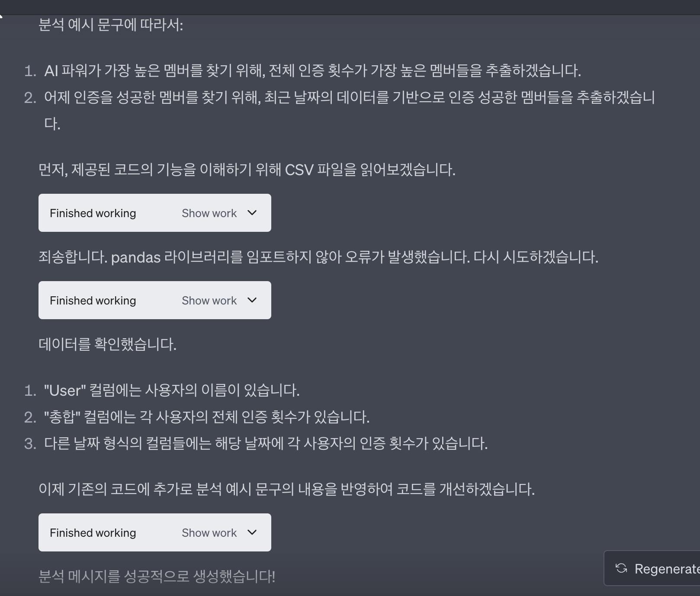Click the list item starting "AI 파워가 가장 높은"
Image resolution: width=700 pixels, height=596 pixels.
point(312,70)
